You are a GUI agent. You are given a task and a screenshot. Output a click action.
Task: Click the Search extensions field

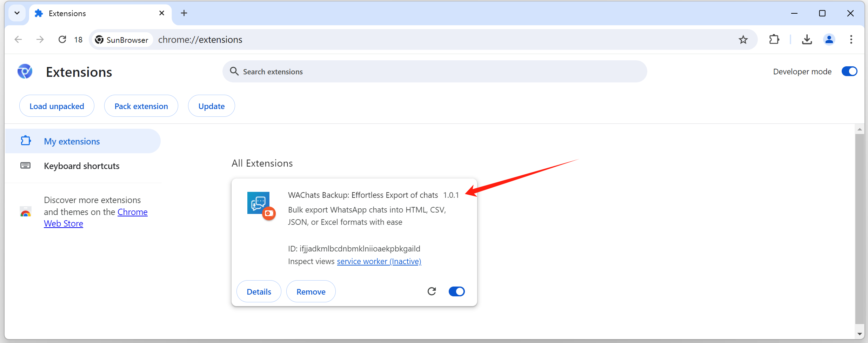(435, 72)
